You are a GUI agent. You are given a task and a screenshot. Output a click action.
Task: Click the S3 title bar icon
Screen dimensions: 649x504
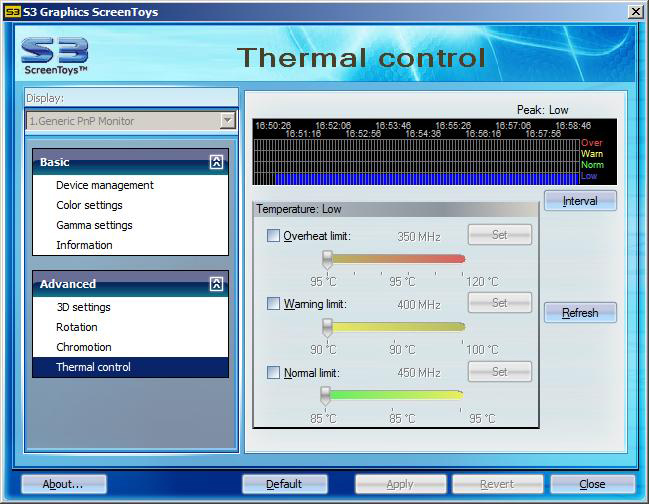11,11
